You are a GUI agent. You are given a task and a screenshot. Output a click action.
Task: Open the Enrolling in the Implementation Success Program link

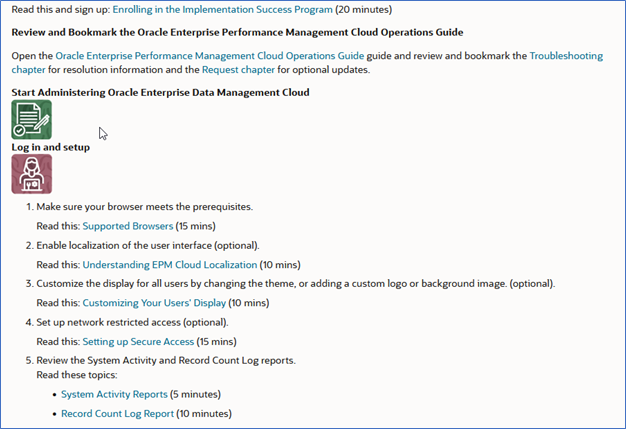(222, 10)
